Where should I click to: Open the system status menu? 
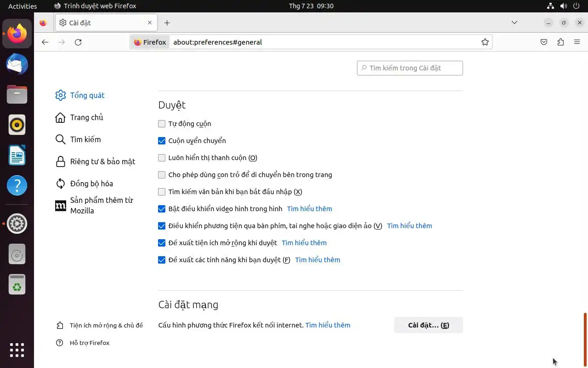[x=563, y=6]
